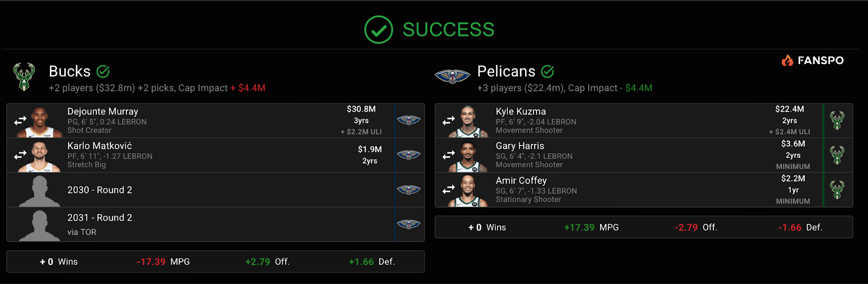Viewport: 868px width, 284px height.
Task: Click the swap arrows next to Gary Harris
Action: point(449,155)
